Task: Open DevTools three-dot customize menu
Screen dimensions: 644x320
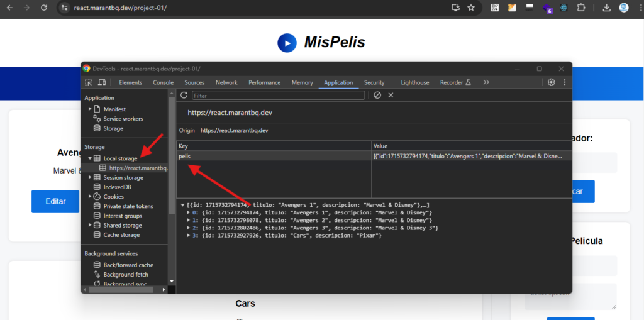Action: (564, 82)
